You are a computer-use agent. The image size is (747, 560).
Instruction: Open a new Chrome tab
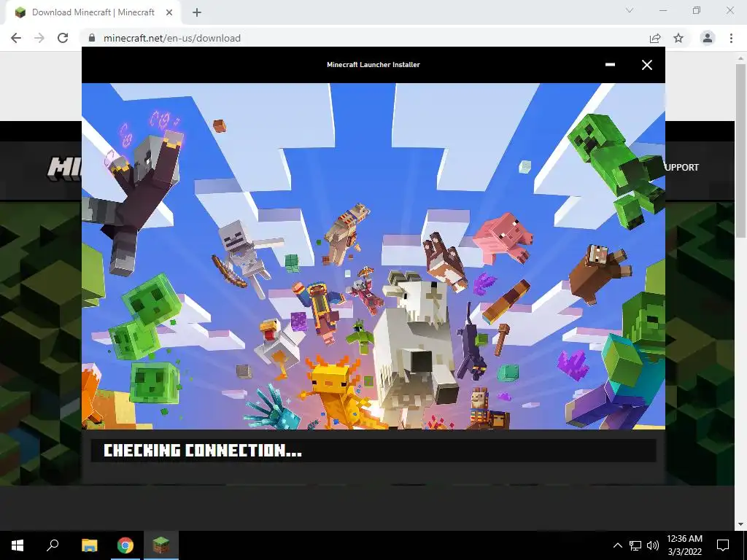coord(197,12)
